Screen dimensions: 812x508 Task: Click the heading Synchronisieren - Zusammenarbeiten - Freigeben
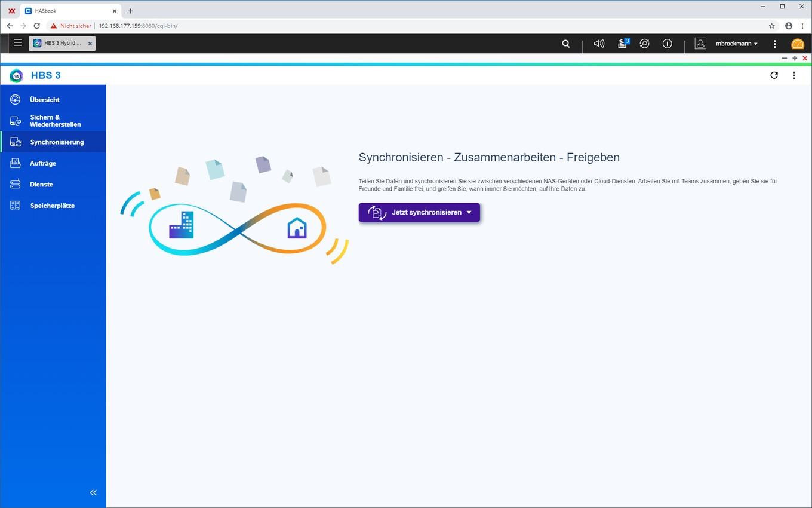pos(489,157)
